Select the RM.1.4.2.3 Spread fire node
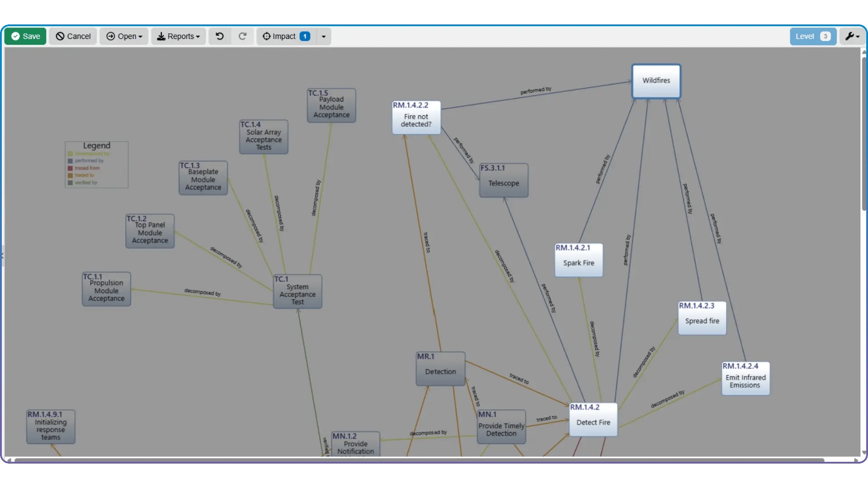This screenshot has height=488, width=868. [x=702, y=318]
